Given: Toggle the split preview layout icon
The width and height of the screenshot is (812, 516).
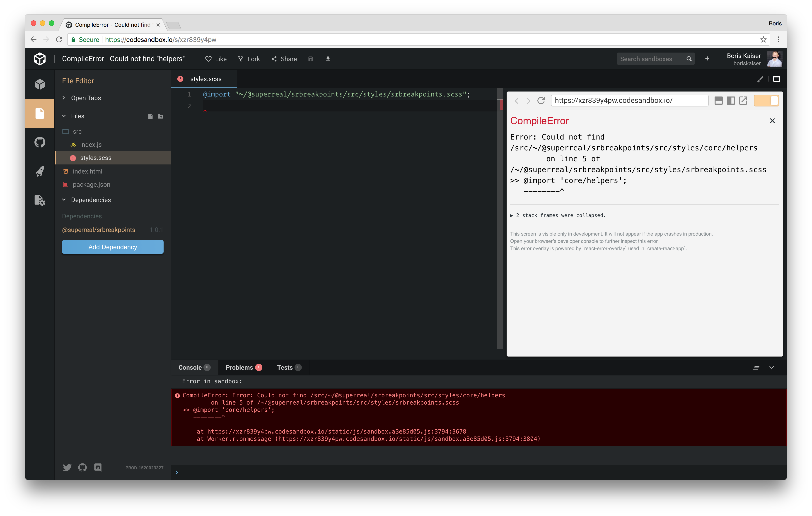Looking at the screenshot, I should 731,100.
